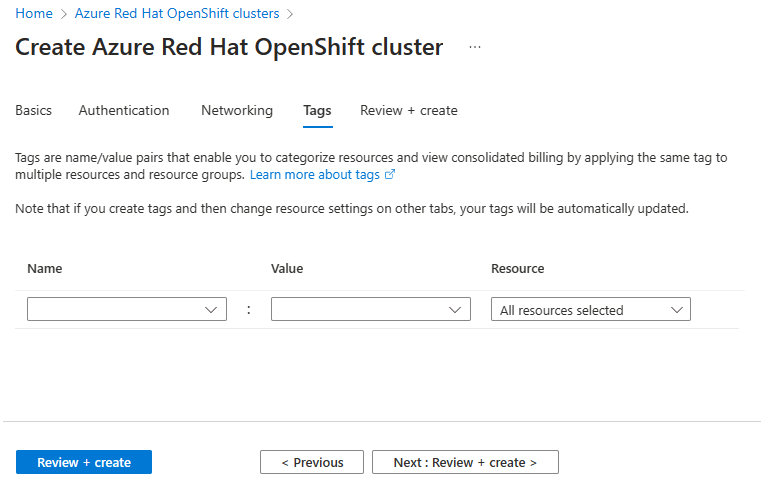
Task: Open 'Learn more about tags' link
Action: (314, 174)
